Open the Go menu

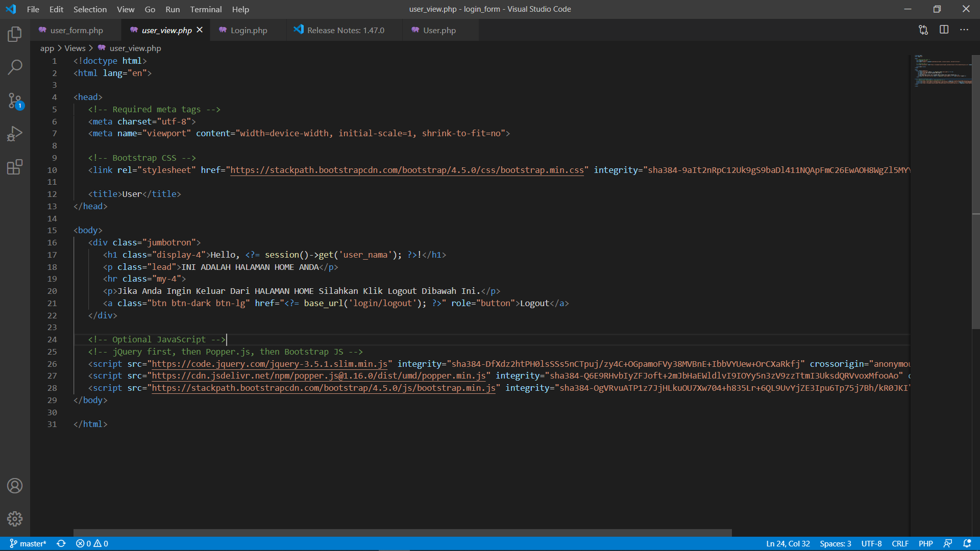point(150,9)
